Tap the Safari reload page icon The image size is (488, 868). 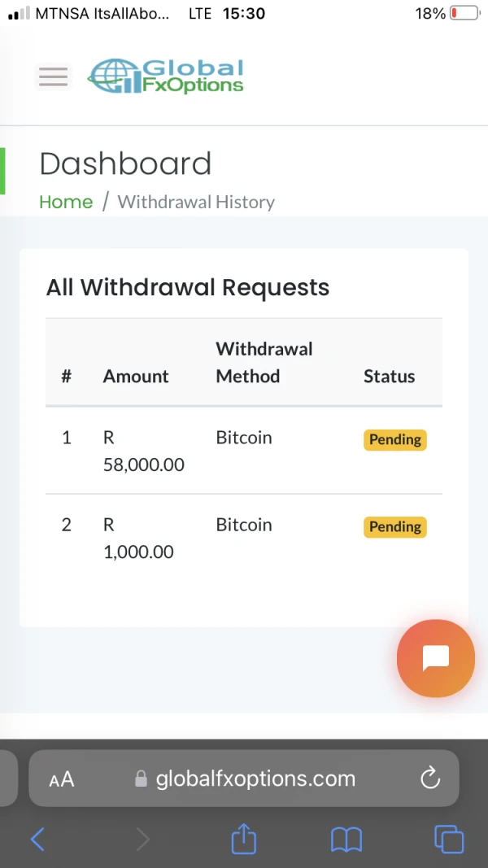click(429, 779)
